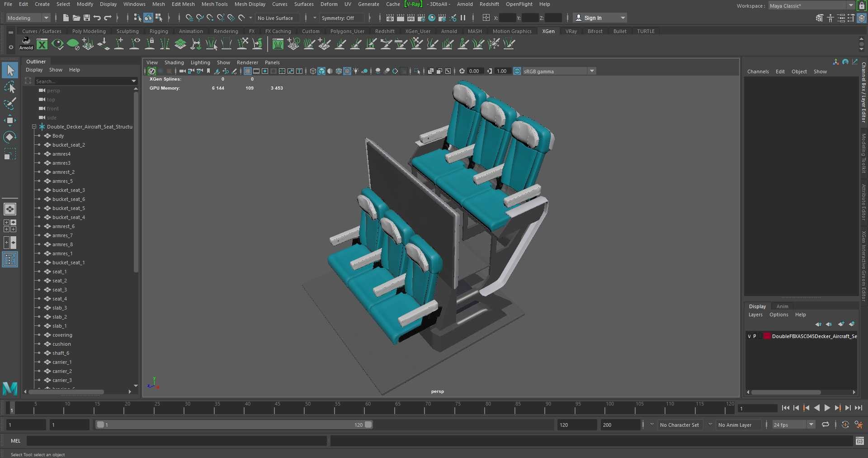Step back one frame

pos(796,408)
